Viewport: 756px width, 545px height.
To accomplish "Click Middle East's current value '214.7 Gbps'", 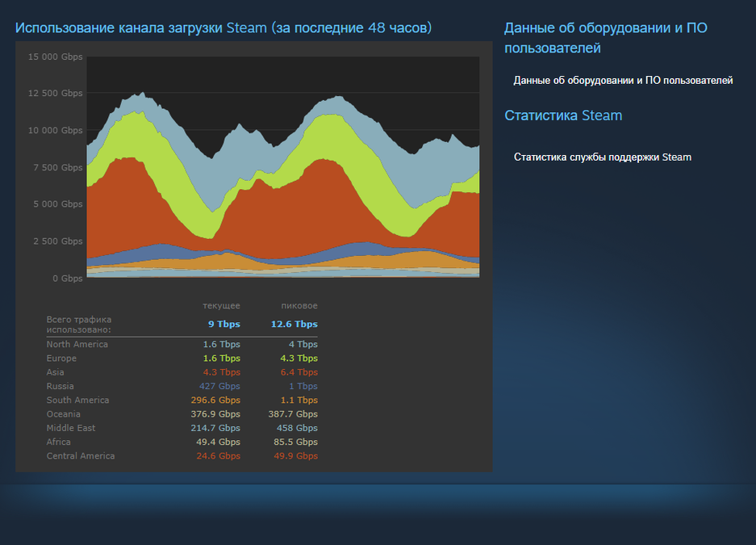I will coord(215,428).
